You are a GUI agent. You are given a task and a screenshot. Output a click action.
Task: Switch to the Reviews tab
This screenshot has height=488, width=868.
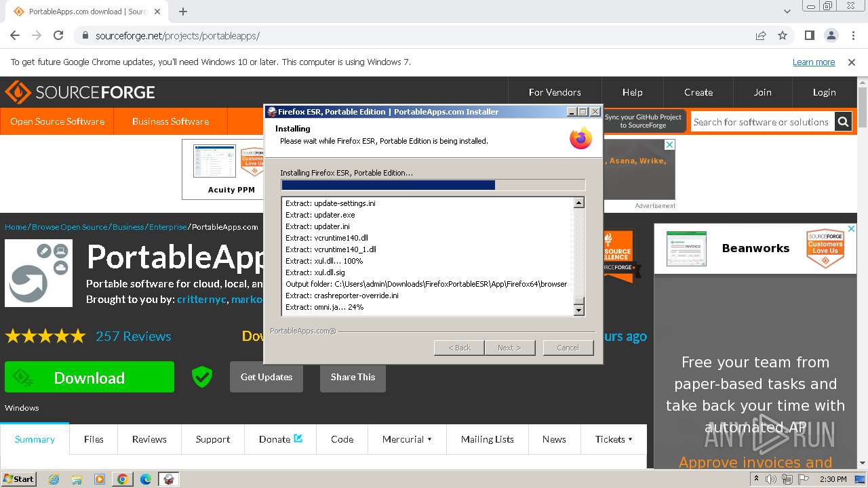pyautogui.click(x=149, y=439)
